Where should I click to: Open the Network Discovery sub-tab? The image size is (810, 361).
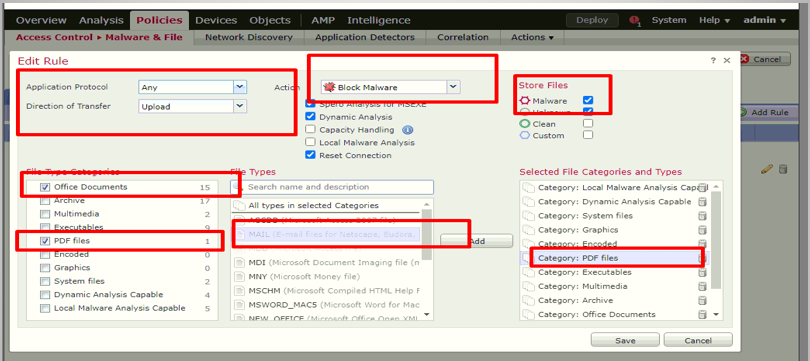(x=248, y=37)
